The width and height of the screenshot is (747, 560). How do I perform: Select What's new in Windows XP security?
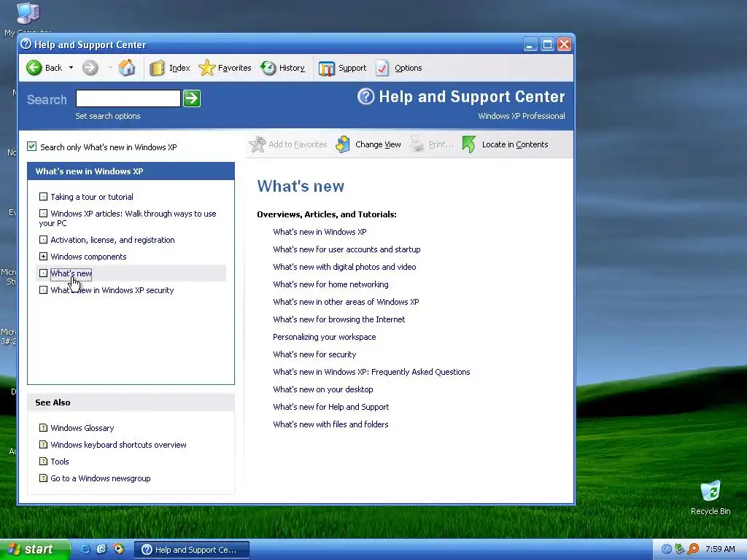tap(112, 290)
